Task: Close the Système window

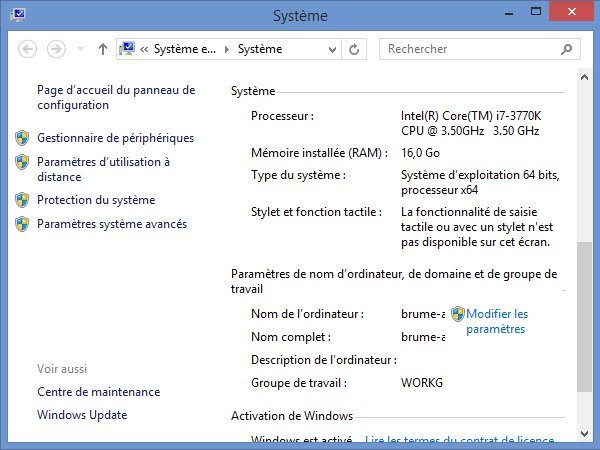Action: (572, 11)
